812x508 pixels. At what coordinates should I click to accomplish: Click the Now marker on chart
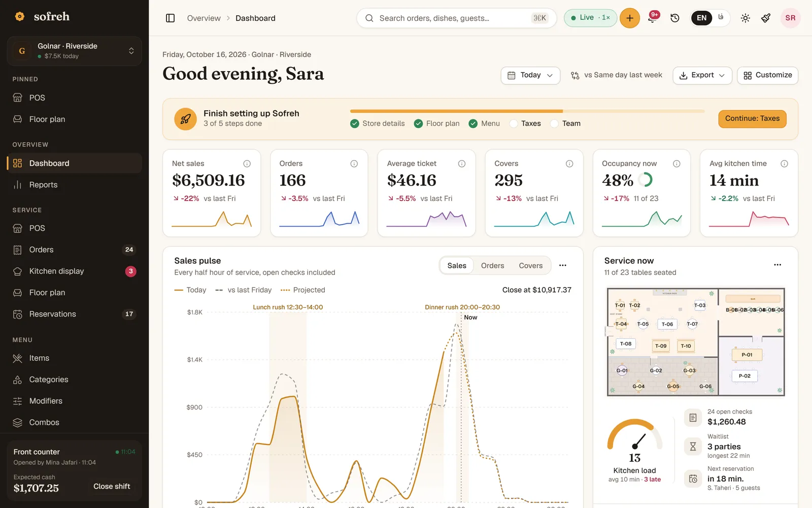pyautogui.click(x=470, y=317)
